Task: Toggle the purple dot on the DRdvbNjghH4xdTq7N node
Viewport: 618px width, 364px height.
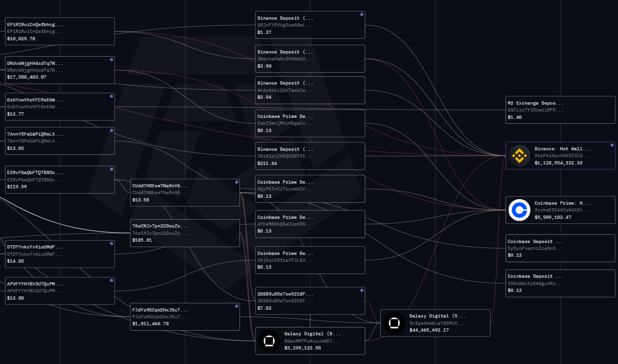Action: pyautogui.click(x=111, y=59)
